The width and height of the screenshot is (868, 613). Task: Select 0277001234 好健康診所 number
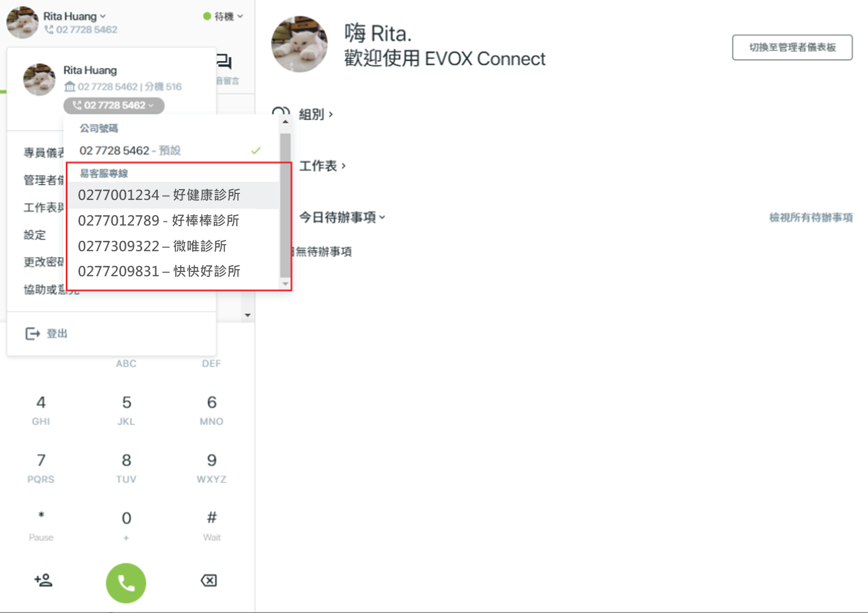(173, 195)
